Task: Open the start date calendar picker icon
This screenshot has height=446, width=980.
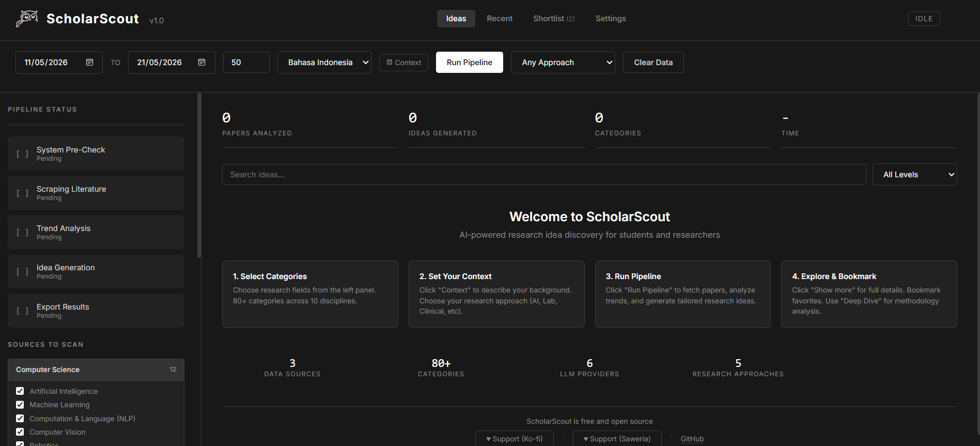Action: tap(89, 63)
